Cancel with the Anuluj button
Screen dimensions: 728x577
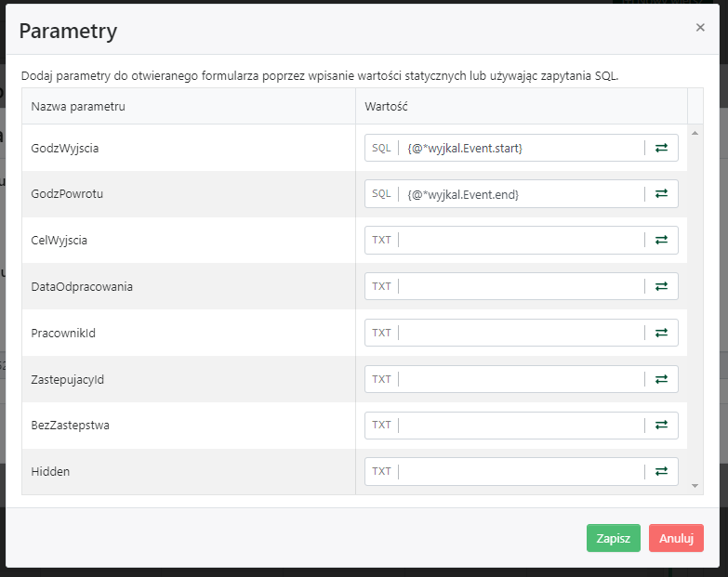676,538
